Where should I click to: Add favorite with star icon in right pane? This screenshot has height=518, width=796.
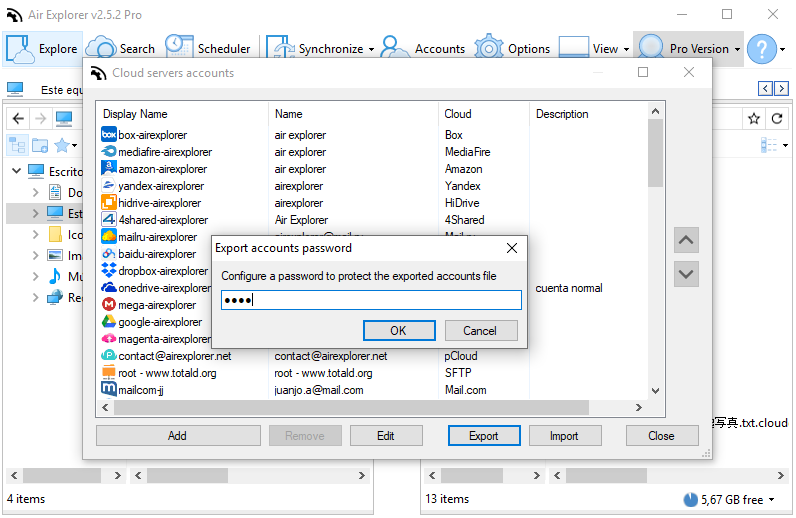point(754,119)
